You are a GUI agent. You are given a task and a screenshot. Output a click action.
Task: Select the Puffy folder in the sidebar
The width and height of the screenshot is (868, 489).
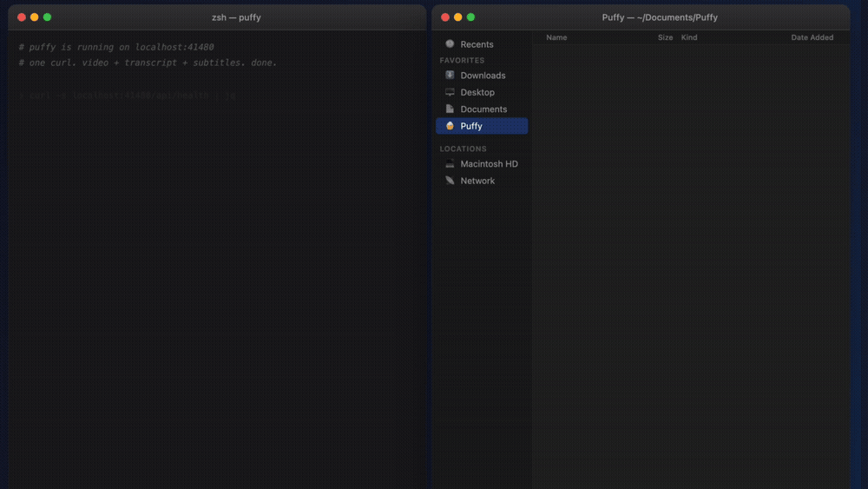[x=482, y=126]
